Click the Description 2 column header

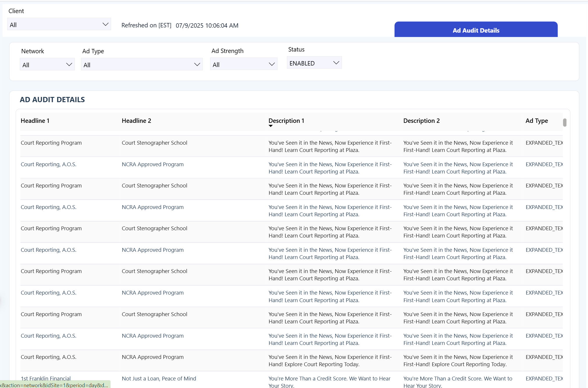click(421, 121)
